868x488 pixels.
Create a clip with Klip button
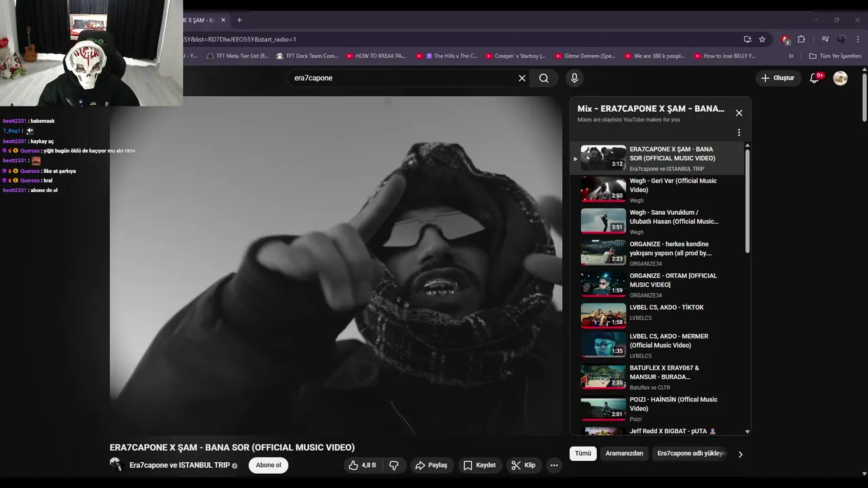point(524,465)
